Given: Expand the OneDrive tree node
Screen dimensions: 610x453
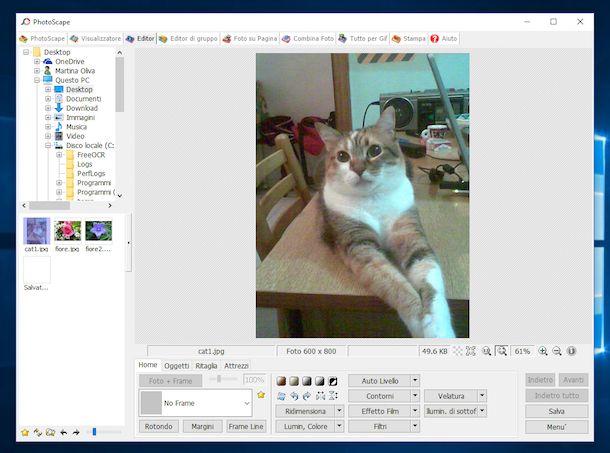Looking at the screenshot, I should (37, 61).
